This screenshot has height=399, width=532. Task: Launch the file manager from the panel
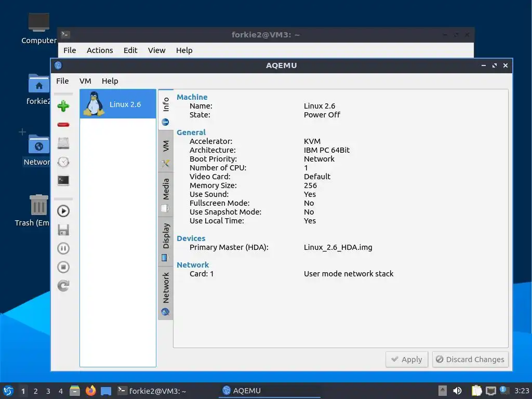pyautogui.click(x=75, y=391)
